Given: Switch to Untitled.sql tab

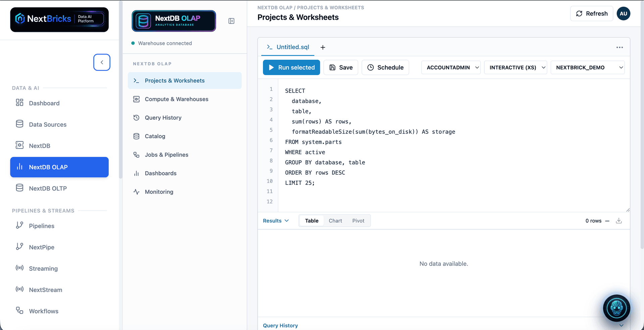Looking at the screenshot, I should pyautogui.click(x=288, y=47).
